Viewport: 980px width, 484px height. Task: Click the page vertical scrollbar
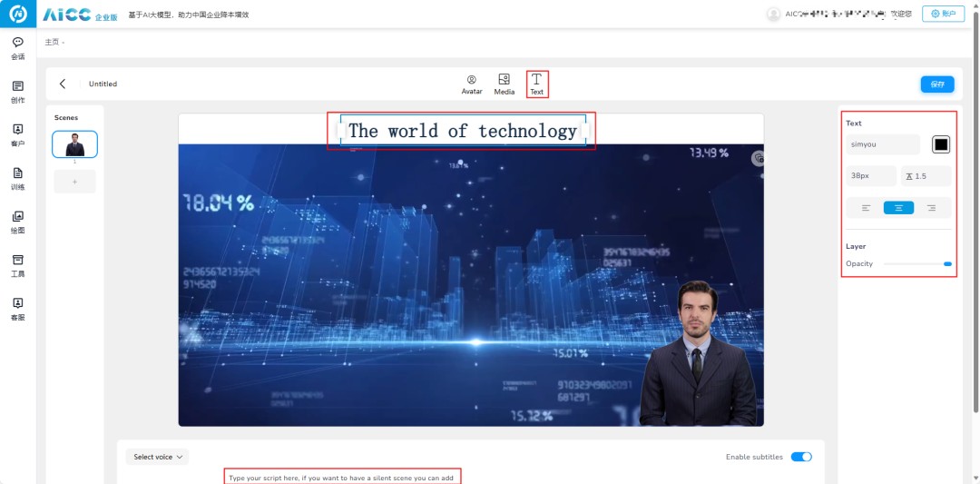(976, 212)
